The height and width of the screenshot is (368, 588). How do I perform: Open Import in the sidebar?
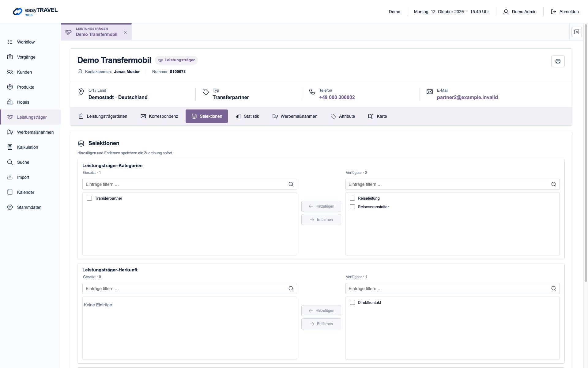[x=31, y=177]
